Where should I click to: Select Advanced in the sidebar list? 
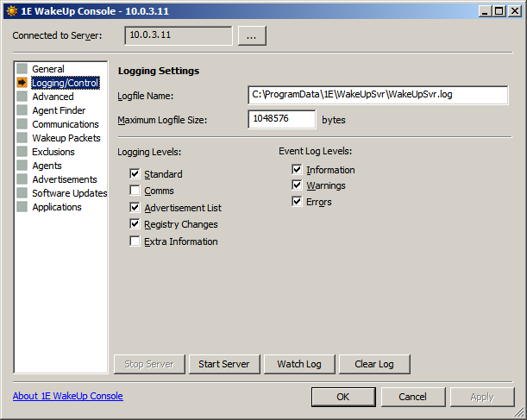click(53, 97)
